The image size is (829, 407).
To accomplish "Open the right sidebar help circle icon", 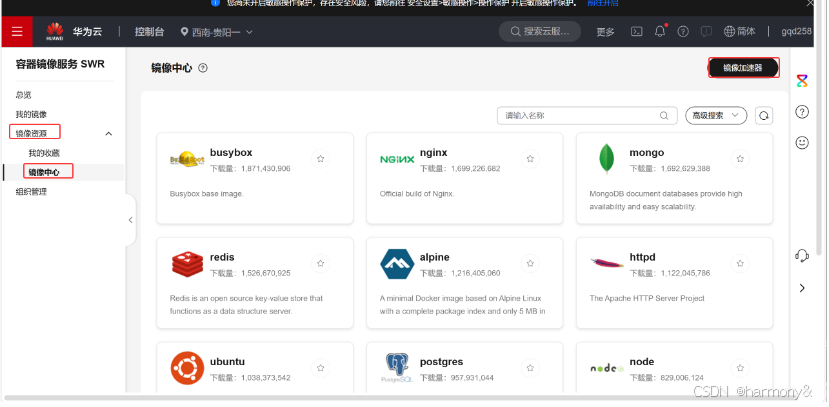I will tap(802, 112).
